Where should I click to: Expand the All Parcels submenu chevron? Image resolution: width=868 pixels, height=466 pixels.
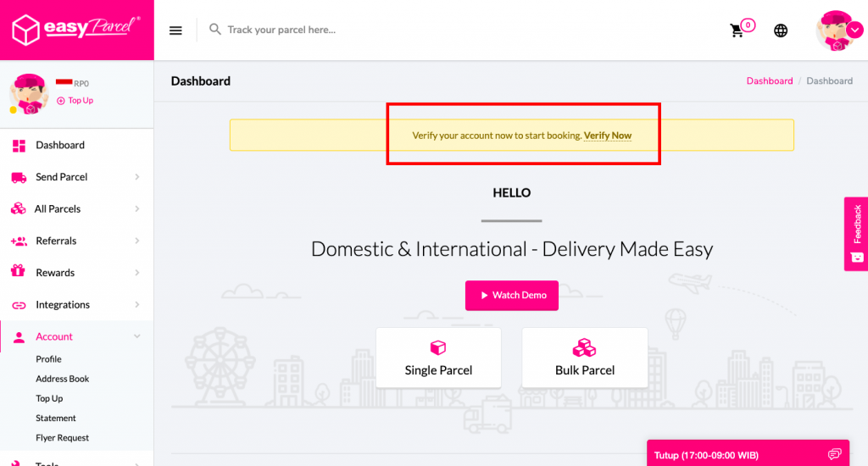click(x=137, y=209)
